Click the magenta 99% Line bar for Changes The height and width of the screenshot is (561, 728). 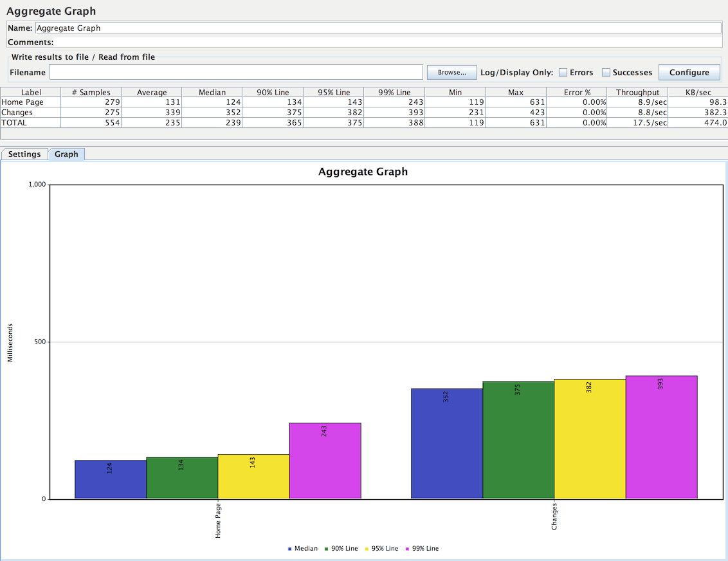pos(661,437)
